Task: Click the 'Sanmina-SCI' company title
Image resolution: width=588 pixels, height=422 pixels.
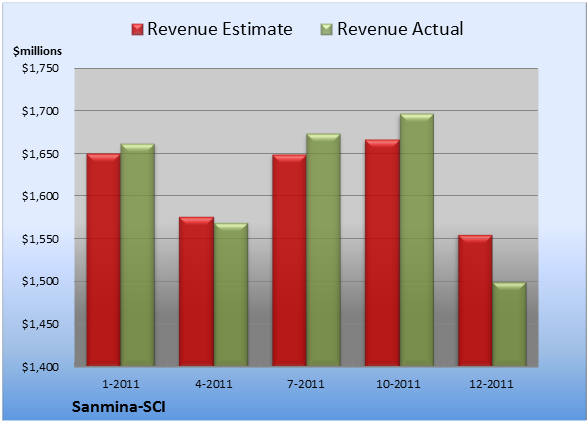Action: click(x=118, y=407)
